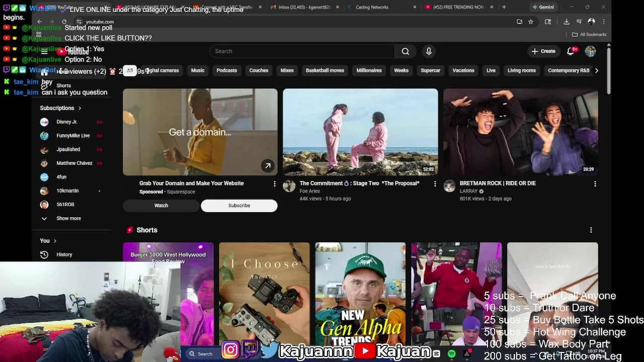The height and width of the screenshot is (362, 644).
Task: Reload the page in Chrome
Action: point(64,22)
